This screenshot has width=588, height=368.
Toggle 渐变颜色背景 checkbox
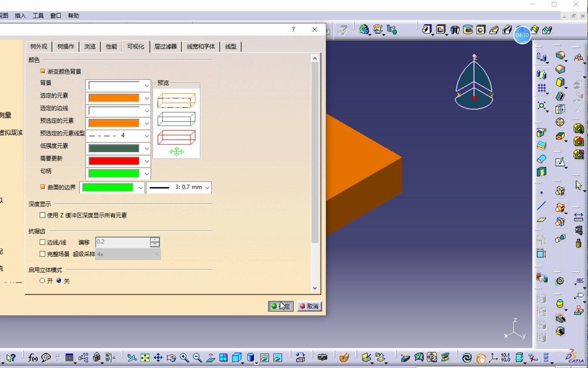pos(43,71)
